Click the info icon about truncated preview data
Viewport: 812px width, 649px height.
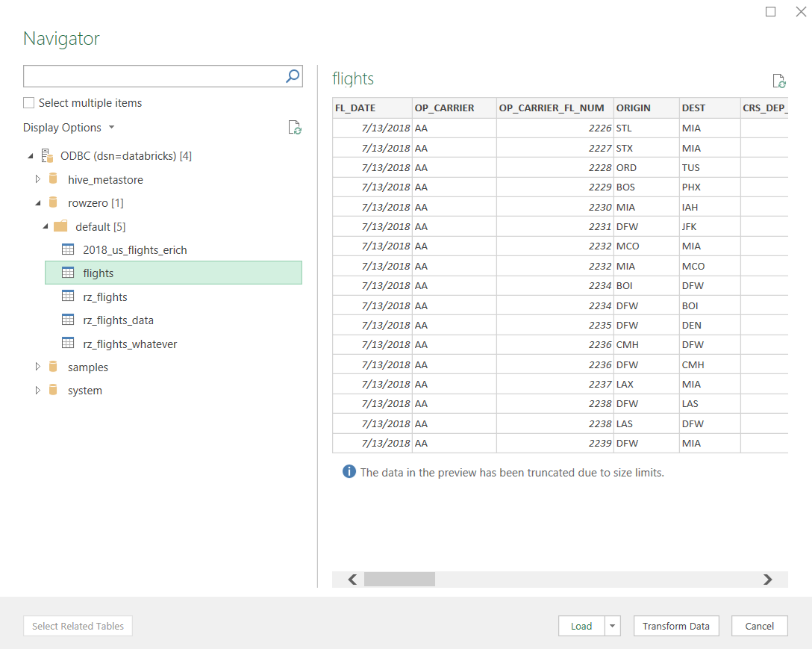349,472
